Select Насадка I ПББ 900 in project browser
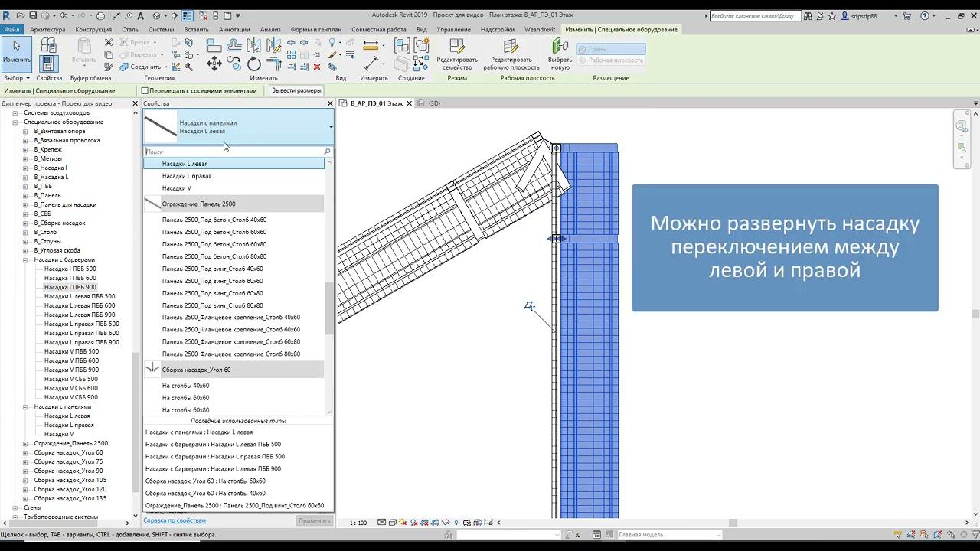The width and height of the screenshot is (980, 551). coord(70,287)
